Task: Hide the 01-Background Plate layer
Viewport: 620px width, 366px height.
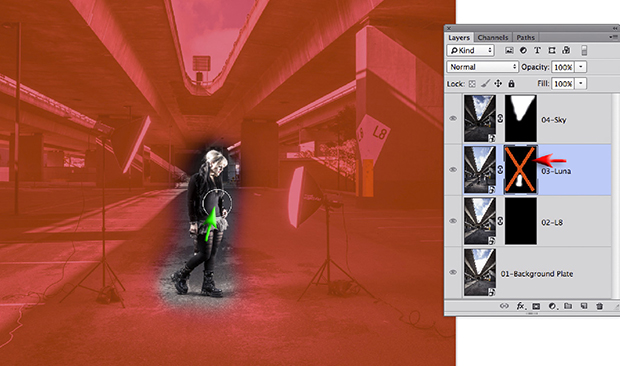Action: click(x=453, y=272)
